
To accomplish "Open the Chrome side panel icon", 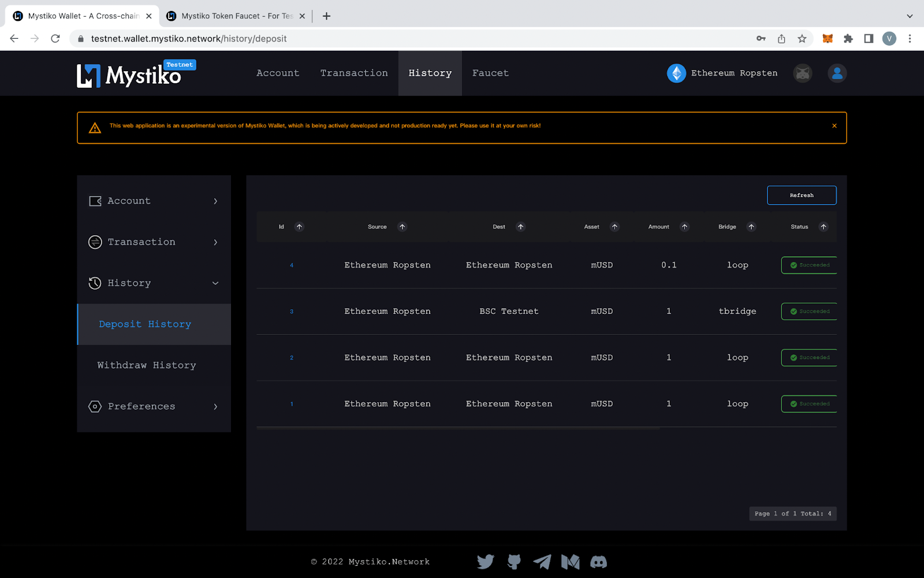I will 869,39.
